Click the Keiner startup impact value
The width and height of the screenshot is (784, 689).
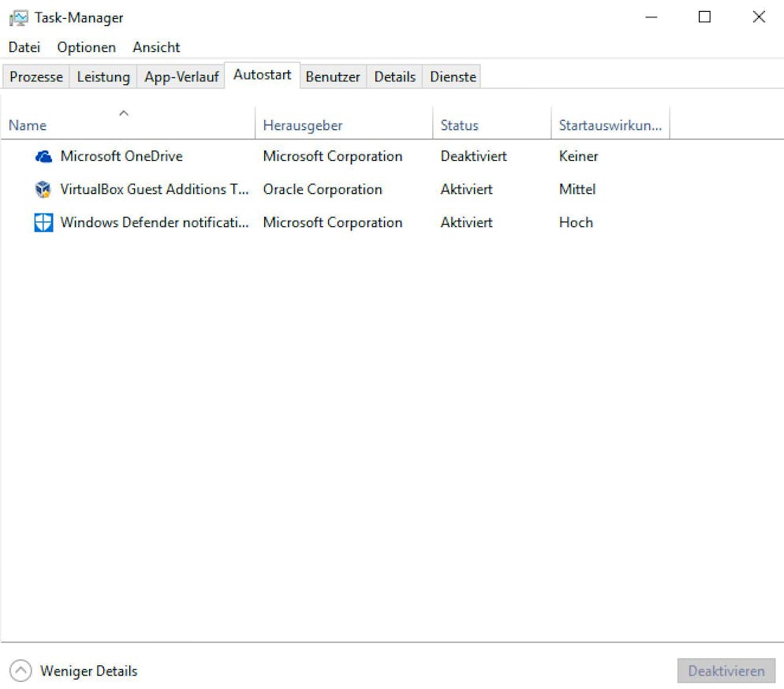[578, 156]
